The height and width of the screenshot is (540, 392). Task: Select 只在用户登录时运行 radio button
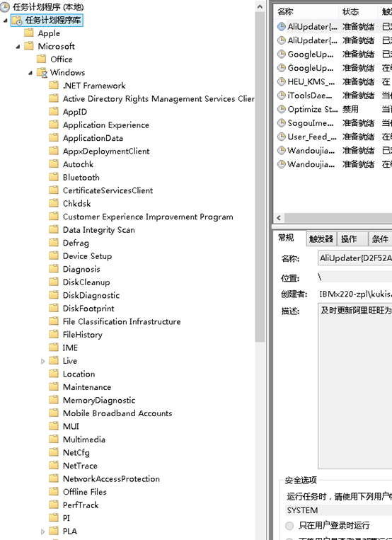click(289, 526)
